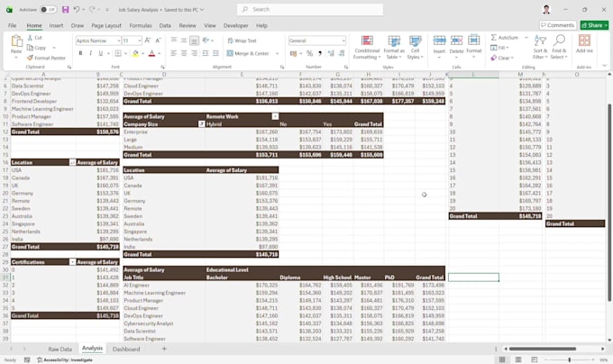Open the font name dropdown
The height and width of the screenshot is (364, 613).
pyautogui.click(x=118, y=41)
